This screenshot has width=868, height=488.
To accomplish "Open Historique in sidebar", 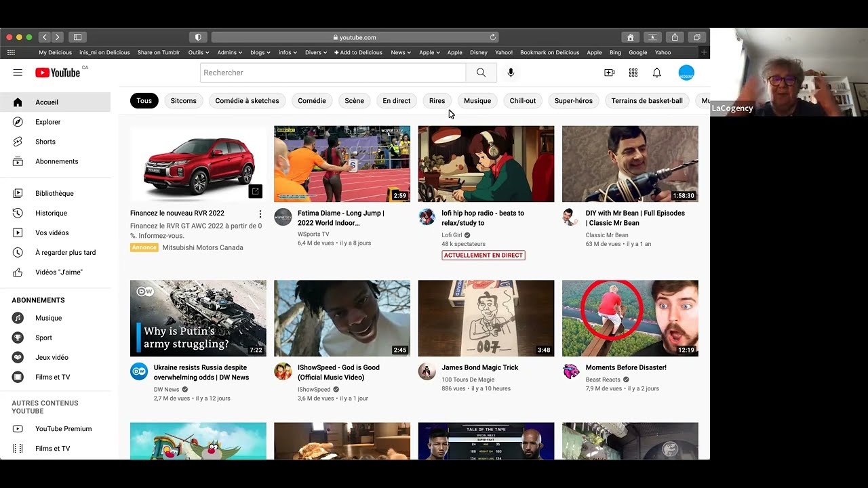I will tap(55, 213).
